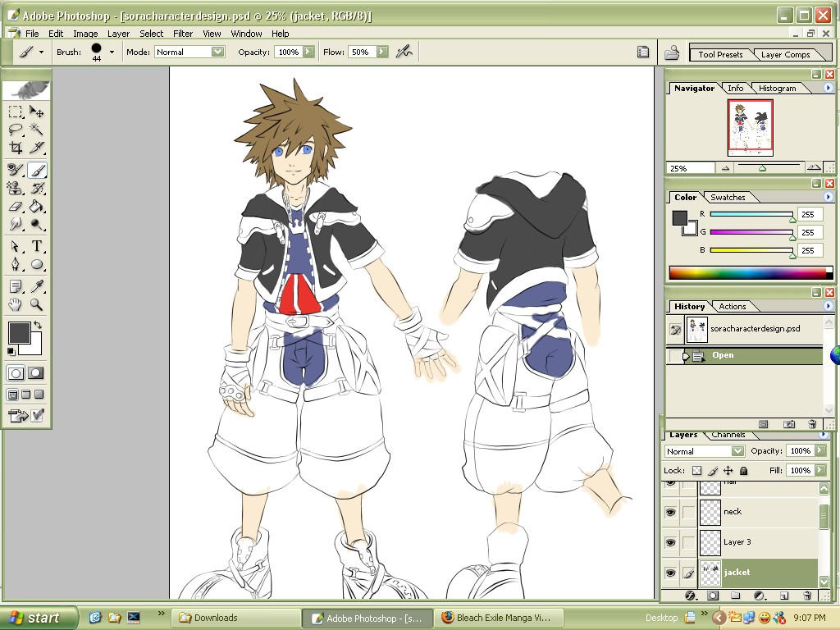Switch to the Histogram tab
Viewport: 840px width, 630px height.
click(x=777, y=88)
